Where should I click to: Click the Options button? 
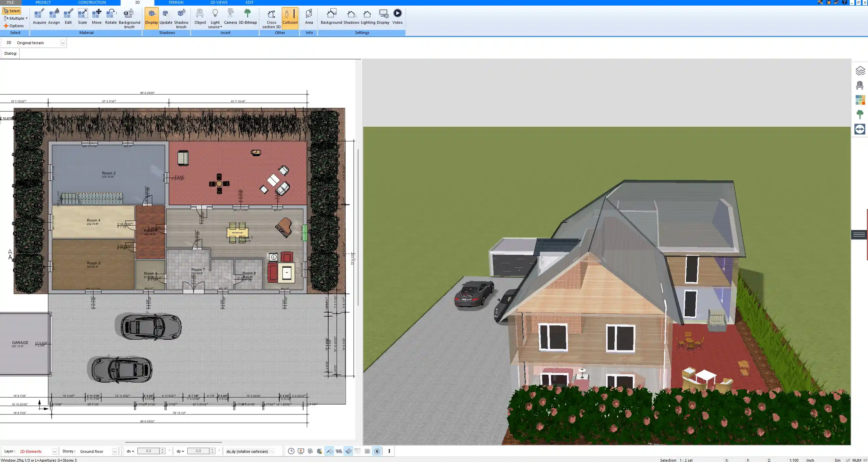point(14,26)
